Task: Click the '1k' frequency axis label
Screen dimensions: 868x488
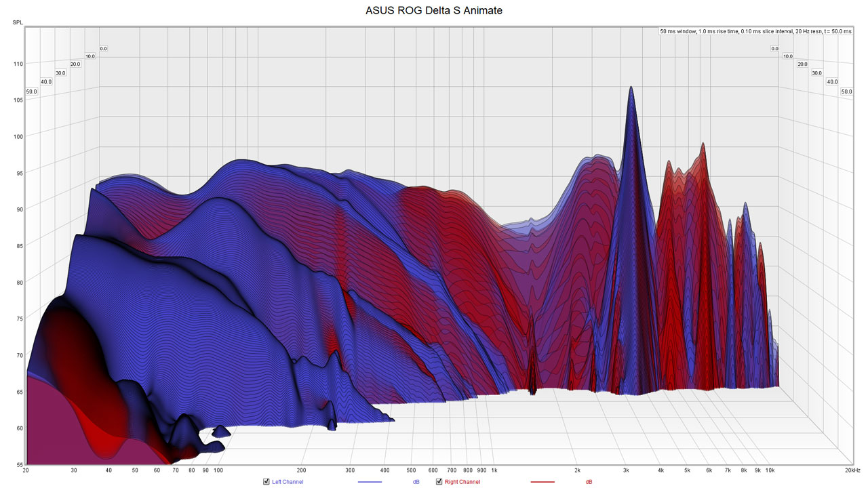Action: pyautogui.click(x=494, y=470)
